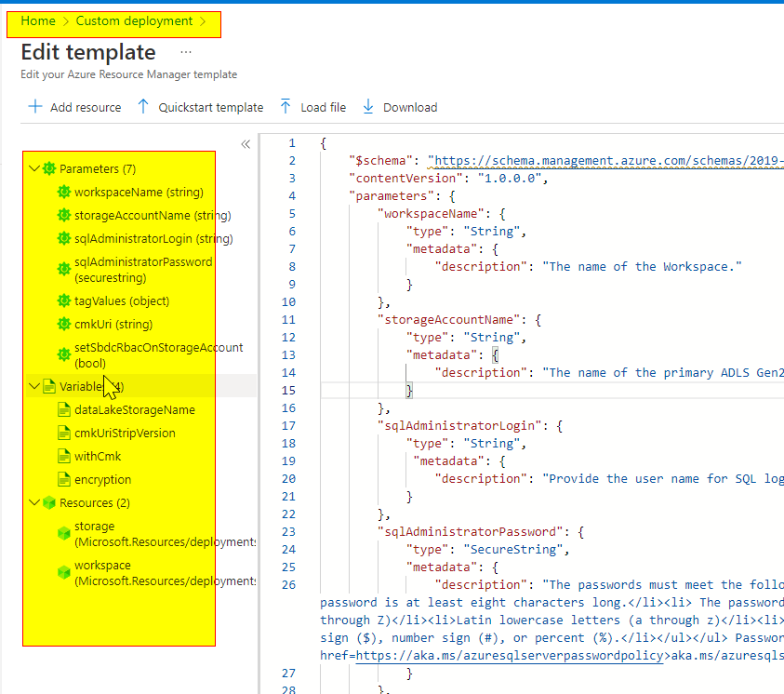Click the Parameters group gear icon

click(49, 168)
